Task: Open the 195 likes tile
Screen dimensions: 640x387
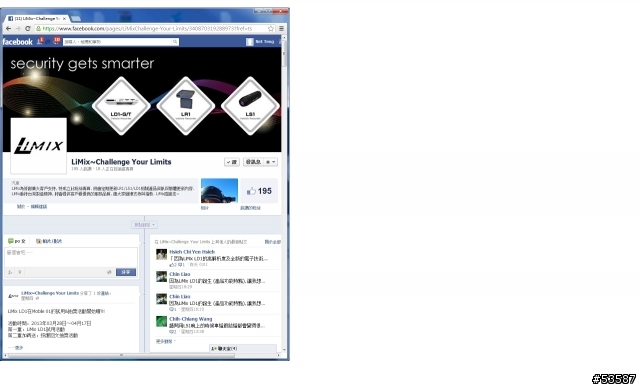Action: (259, 191)
